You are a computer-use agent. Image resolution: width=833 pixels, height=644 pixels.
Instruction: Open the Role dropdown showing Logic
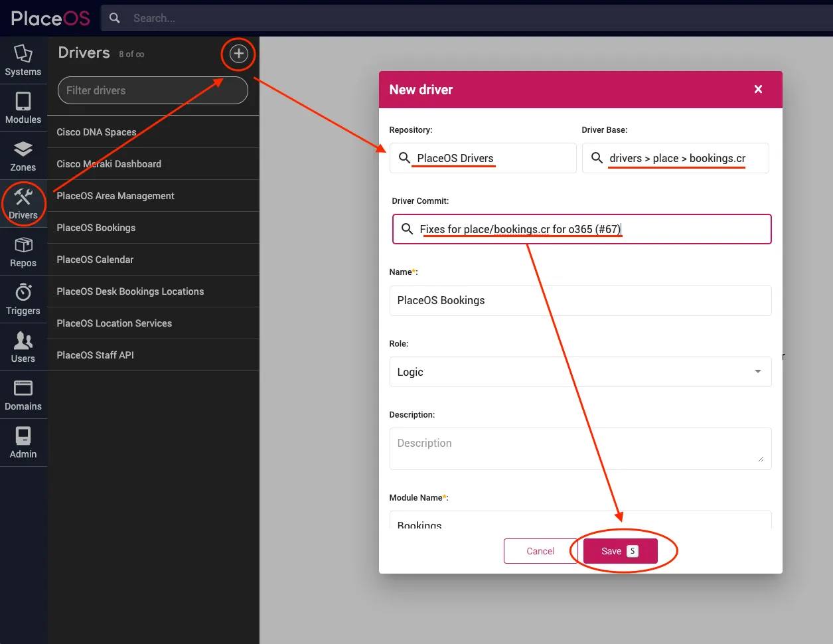580,372
